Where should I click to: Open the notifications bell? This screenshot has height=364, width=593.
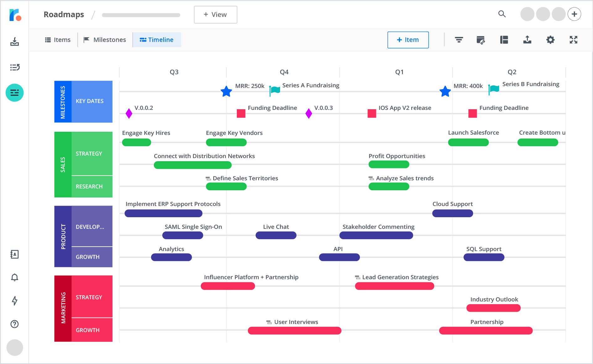click(x=14, y=277)
